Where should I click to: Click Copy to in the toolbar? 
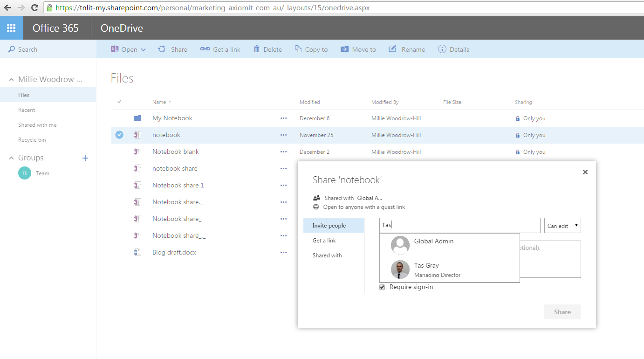[x=311, y=49]
